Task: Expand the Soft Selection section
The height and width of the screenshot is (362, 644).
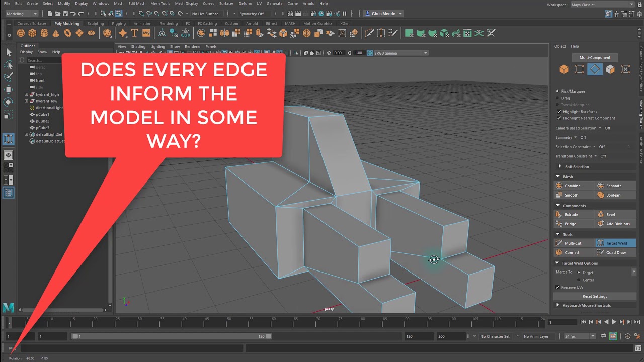Action: (x=560, y=166)
